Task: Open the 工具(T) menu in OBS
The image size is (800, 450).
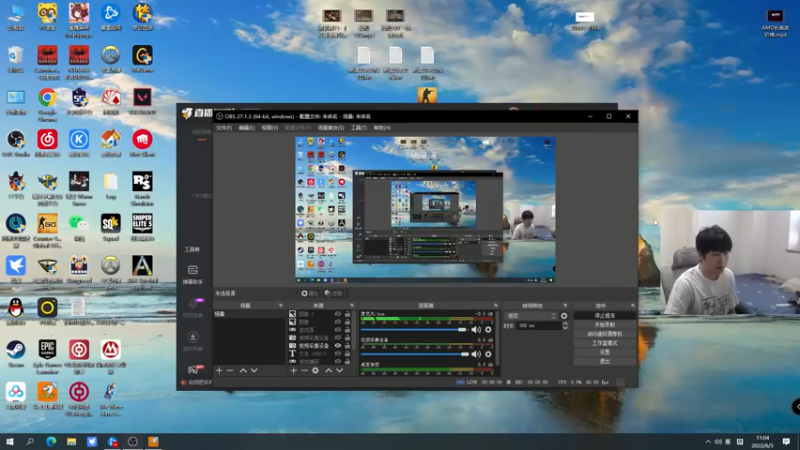Action: [358, 128]
